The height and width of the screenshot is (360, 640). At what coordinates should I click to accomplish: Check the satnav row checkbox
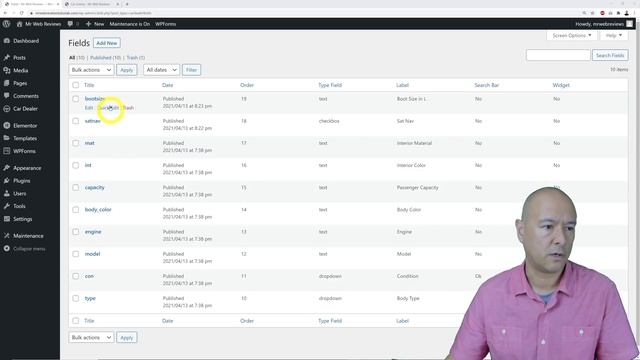point(76,121)
